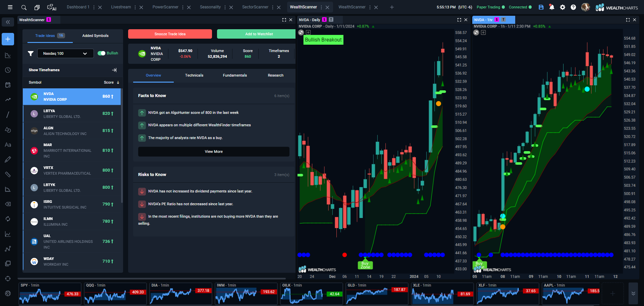This screenshot has width=644, height=306.
Task: Add a ticker to bottom mini-chart bar
Action: [x=612, y=294]
